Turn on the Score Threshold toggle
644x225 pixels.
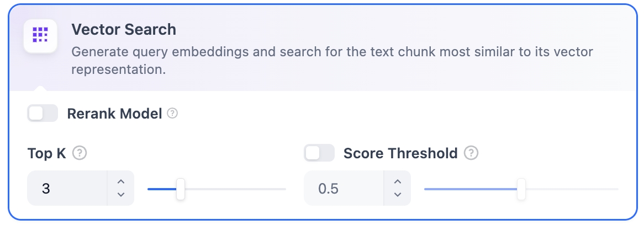coord(319,153)
